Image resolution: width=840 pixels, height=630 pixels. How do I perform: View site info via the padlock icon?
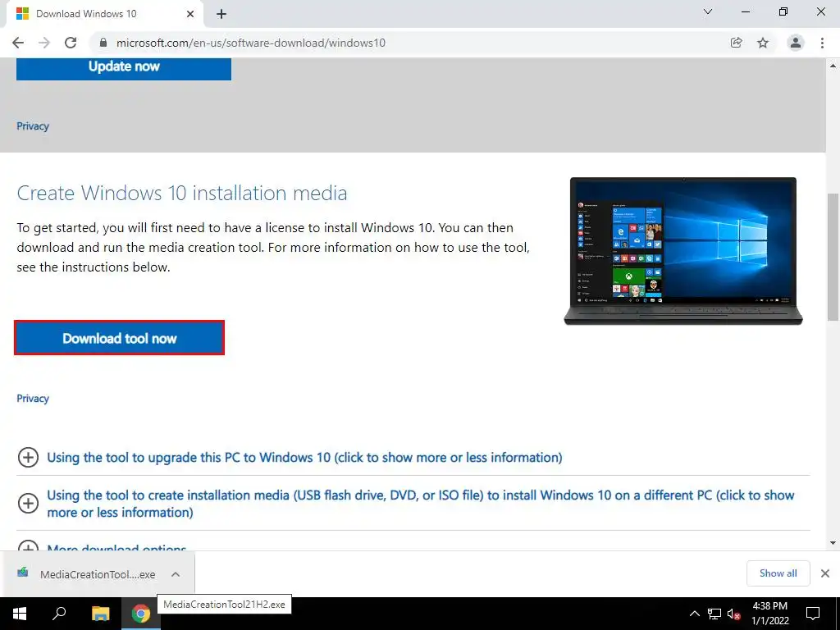coord(103,43)
